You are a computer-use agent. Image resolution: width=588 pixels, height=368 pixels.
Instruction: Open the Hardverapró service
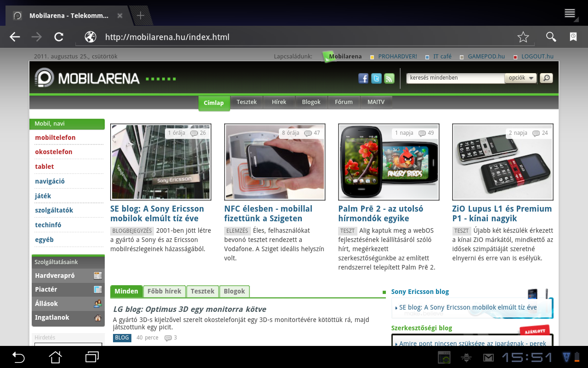(68, 276)
